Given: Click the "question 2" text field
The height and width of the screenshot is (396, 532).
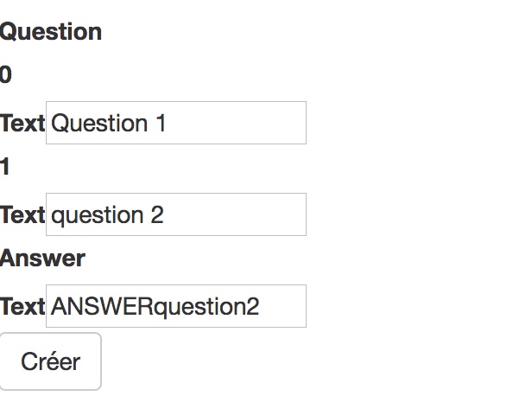Looking at the screenshot, I should (176, 214).
